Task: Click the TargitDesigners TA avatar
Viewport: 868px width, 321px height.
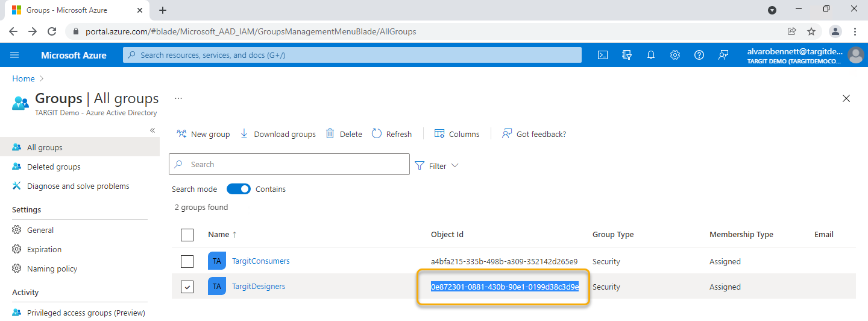Action: [217, 287]
